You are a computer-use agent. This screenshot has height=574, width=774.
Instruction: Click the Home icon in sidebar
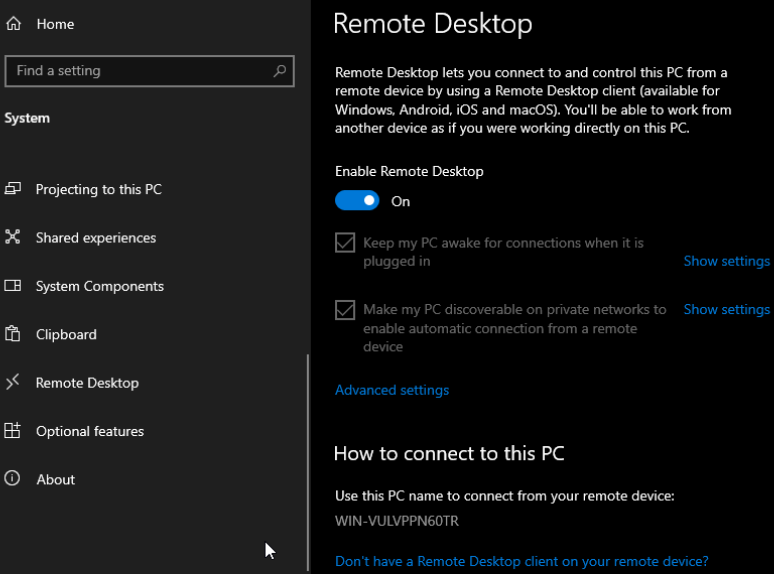(x=13, y=23)
